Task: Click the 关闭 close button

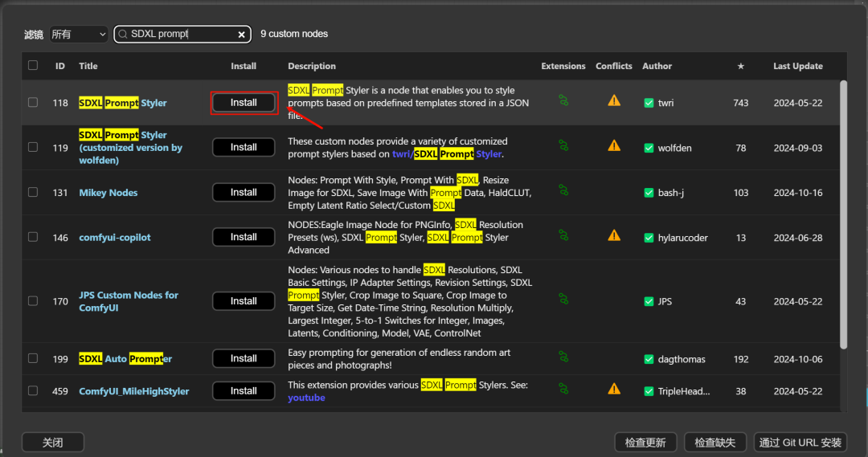Action: point(52,442)
